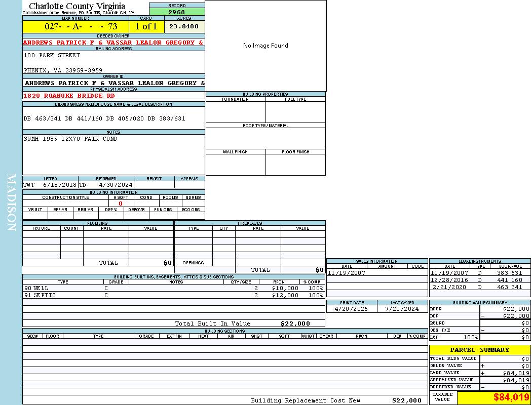Select the 90 WELL built-in row

point(172,288)
